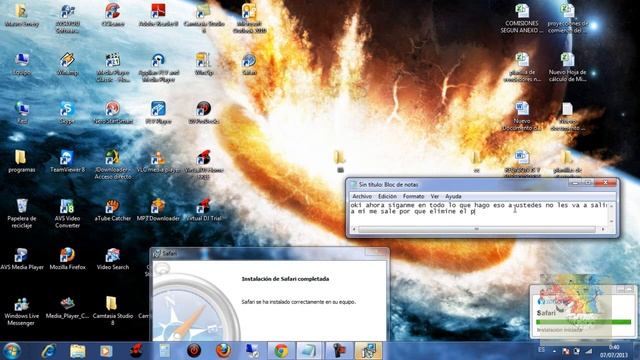Select the COMISIONES SEGUN ANEXO Excel file
The height and width of the screenshot is (360, 640).
pos(522,18)
